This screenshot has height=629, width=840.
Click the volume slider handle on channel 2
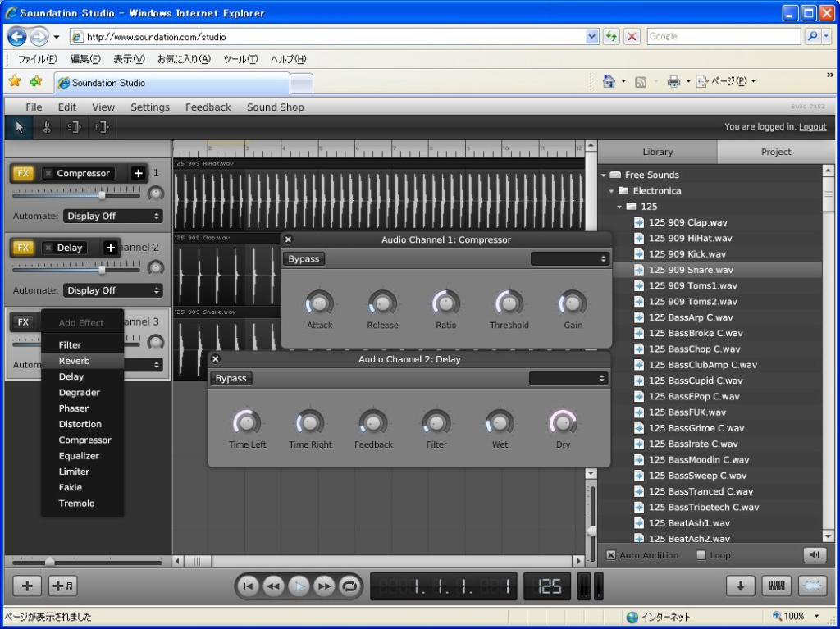pyautogui.click(x=102, y=270)
